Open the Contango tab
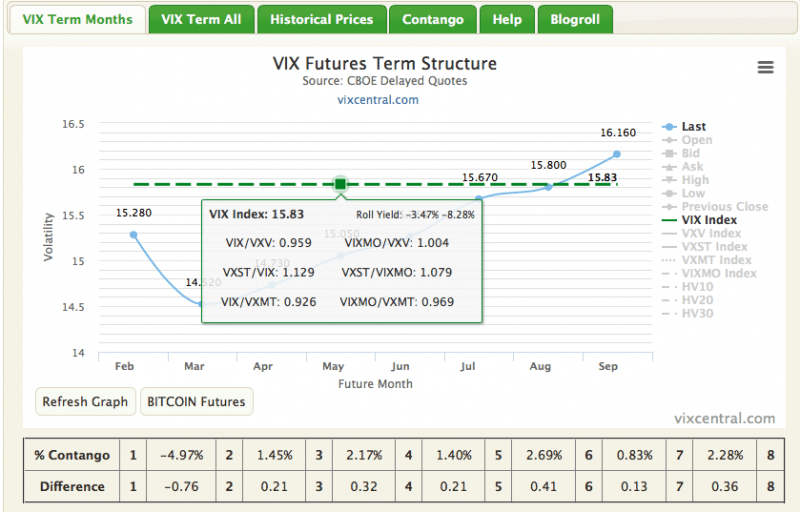Image resolution: width=800 pixels, height=512 pixels. point(432,19)
